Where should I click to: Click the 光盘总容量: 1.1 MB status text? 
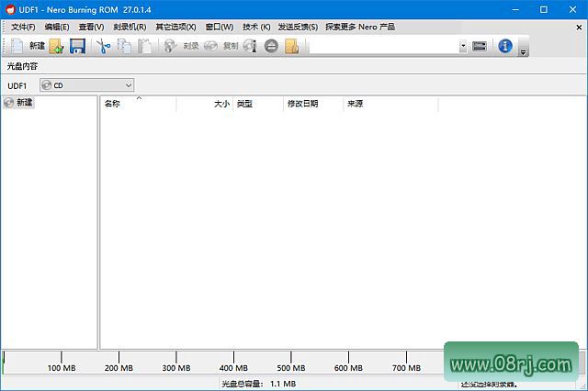coord(259,384)
